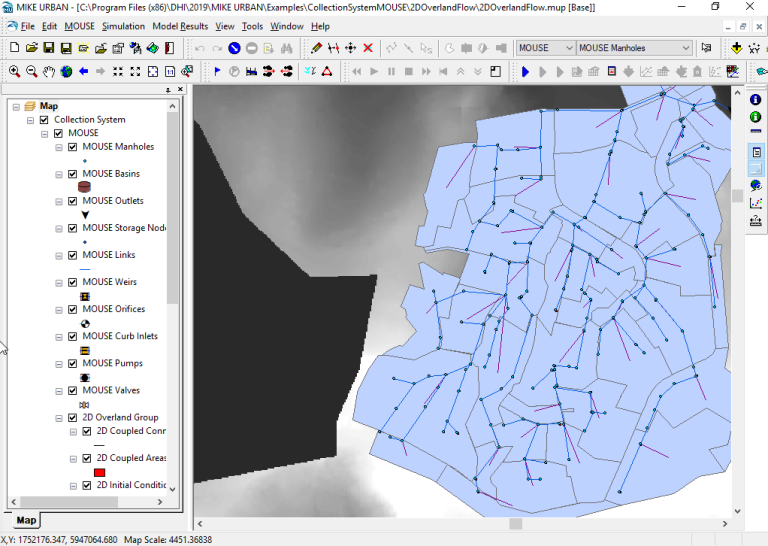The image size is (768, 546).
Task: Click the MOUSE Links blue line symbol
Action: (84, 269)
